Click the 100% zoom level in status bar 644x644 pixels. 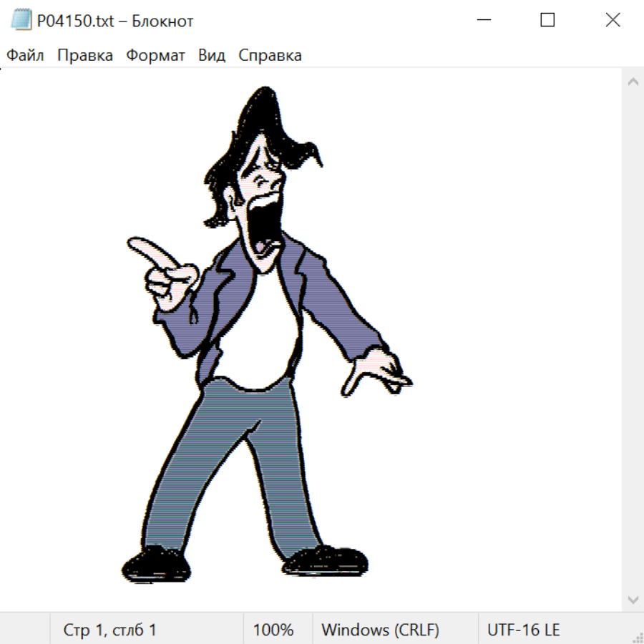[273, 630]
